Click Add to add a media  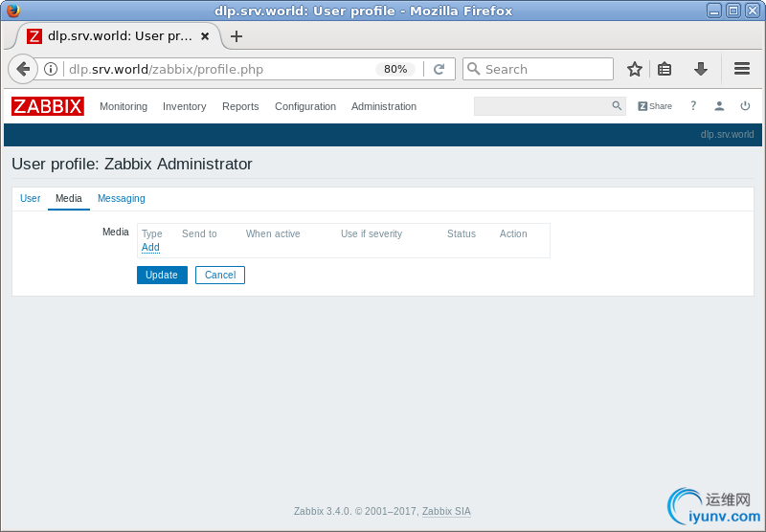150,247
